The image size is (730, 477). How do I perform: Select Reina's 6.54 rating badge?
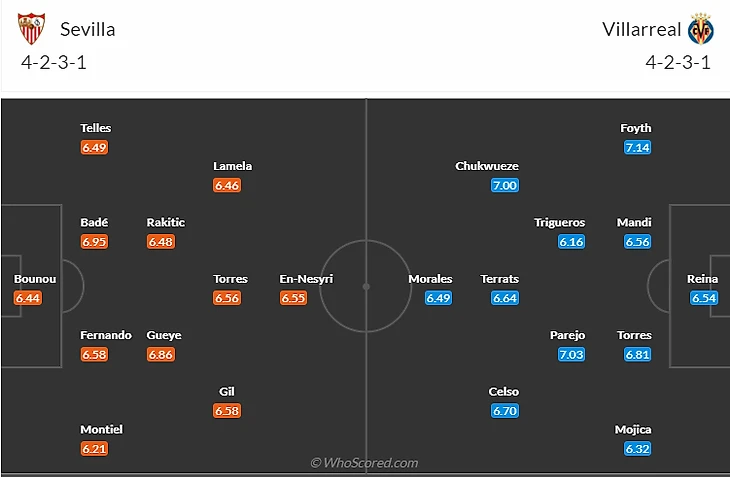[x=703, y=298]
